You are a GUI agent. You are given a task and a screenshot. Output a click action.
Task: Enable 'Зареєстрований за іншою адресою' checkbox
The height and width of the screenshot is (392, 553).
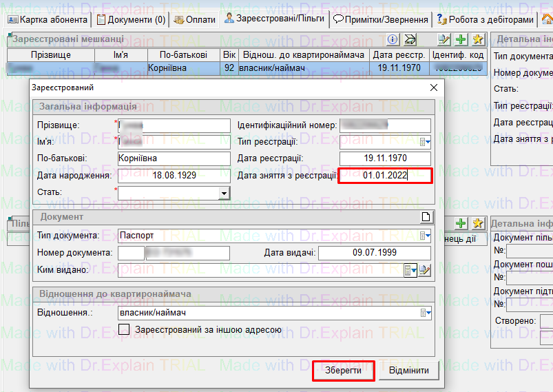[x=125, y=330]
